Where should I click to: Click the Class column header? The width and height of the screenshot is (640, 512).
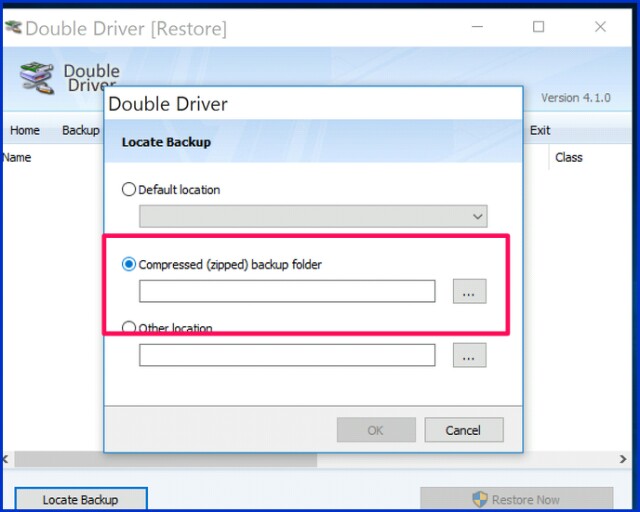[x=569, y=157]
